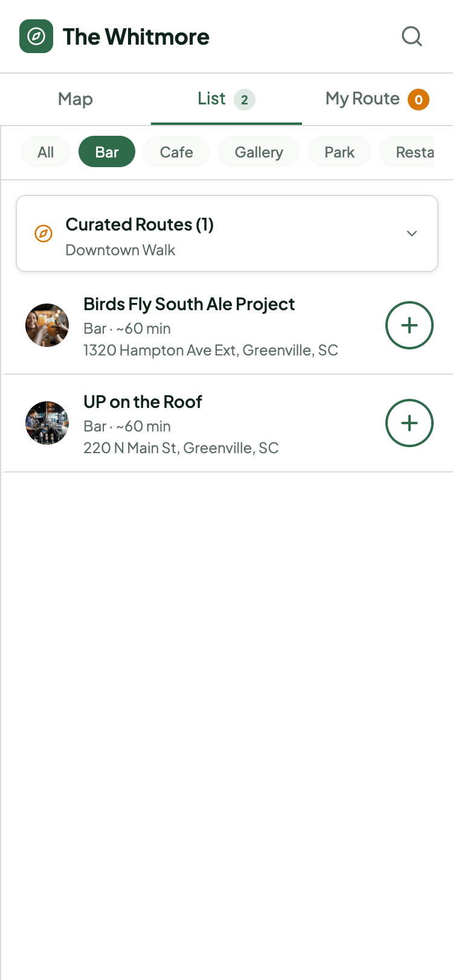Toggle the Bar filter chip
Viewport: 453px width, 980px height.
(107, 152)
